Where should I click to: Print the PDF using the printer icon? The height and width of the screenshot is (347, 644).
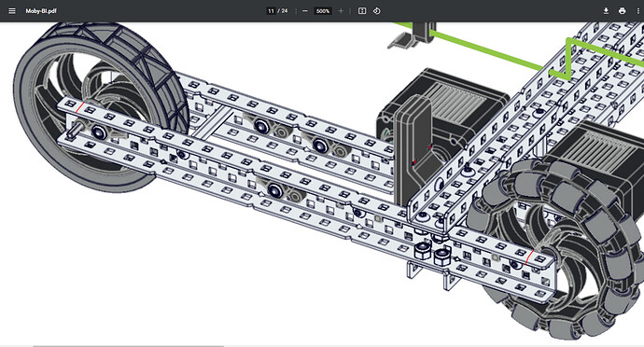click(622, 11)
